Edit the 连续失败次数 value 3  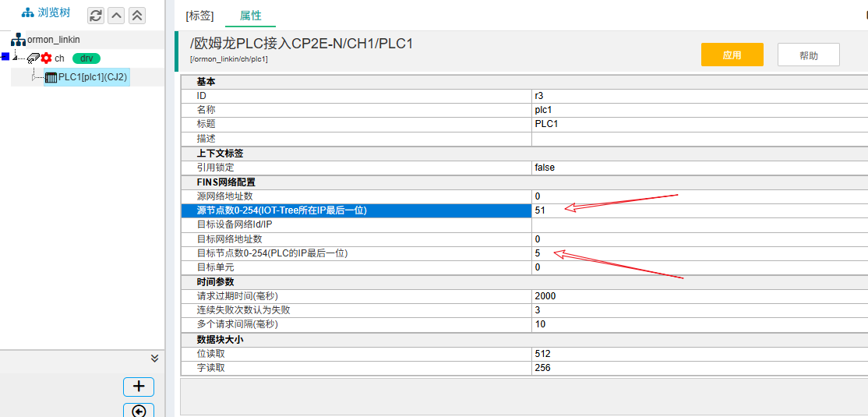tap(700, 310)
